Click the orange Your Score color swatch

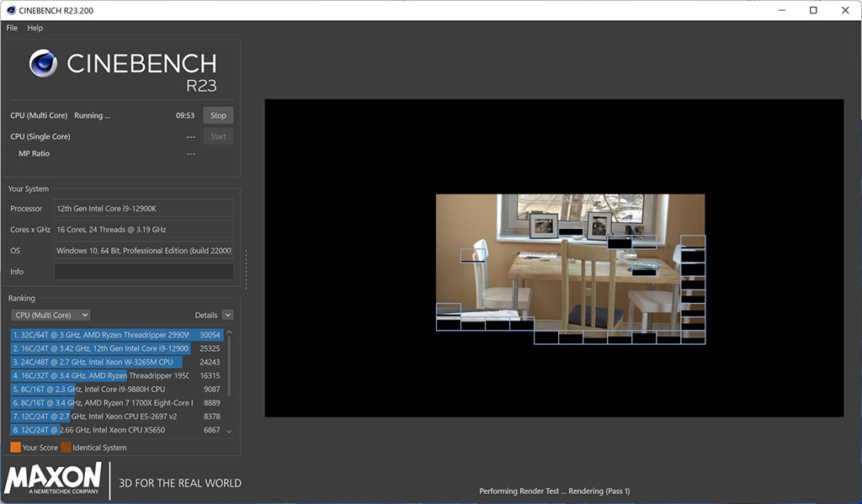tap(15, 448)
